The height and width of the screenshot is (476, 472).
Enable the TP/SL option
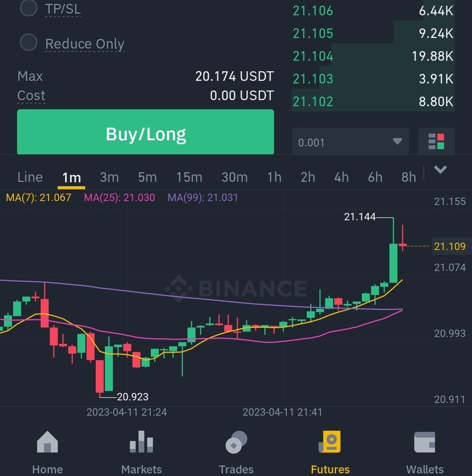click(x=29, y=8)
